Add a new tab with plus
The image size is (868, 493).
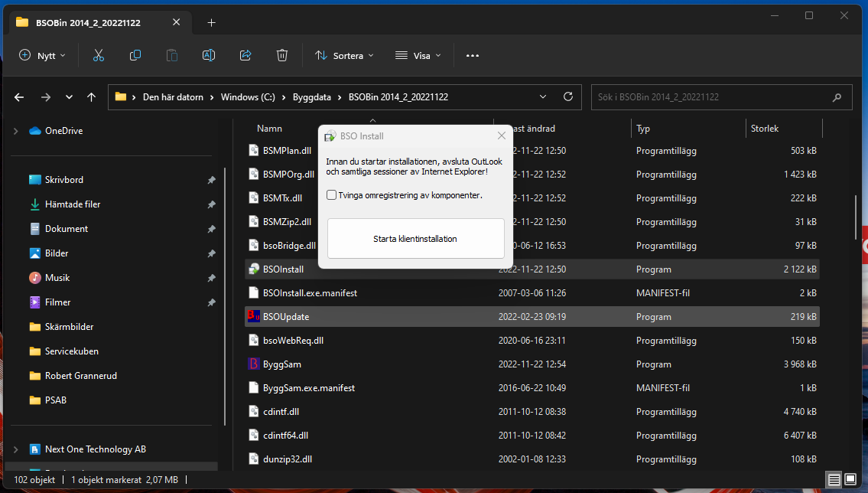211,23
